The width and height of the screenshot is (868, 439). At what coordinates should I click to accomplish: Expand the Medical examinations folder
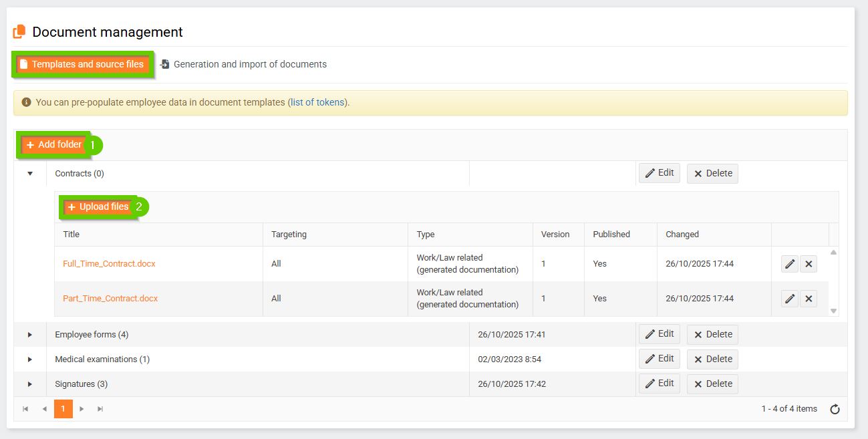(x=30, y=359)
